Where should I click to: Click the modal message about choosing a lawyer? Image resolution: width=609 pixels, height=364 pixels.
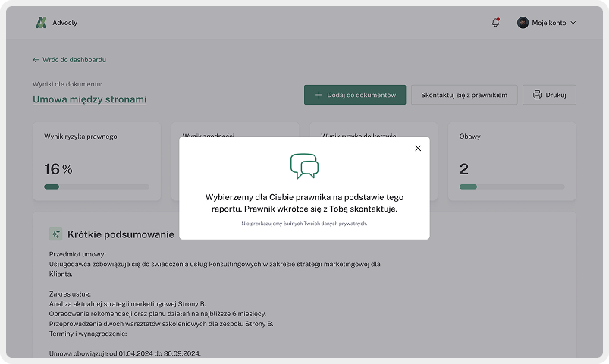point(305,202)
